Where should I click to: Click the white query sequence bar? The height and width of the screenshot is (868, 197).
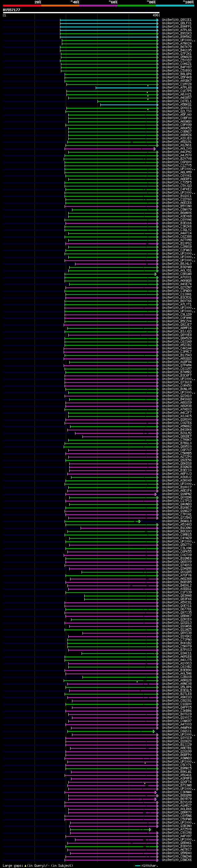click(x=81, y=12)
